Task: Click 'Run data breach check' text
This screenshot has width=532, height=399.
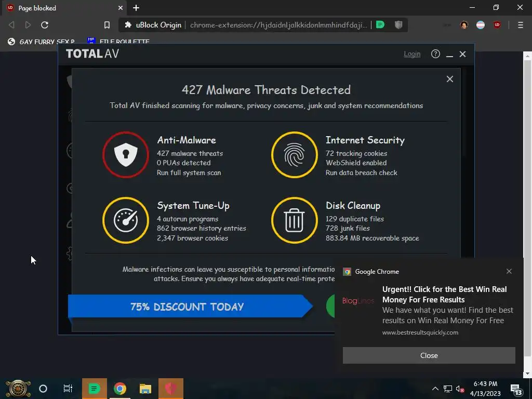Action: tap(362, 172)
